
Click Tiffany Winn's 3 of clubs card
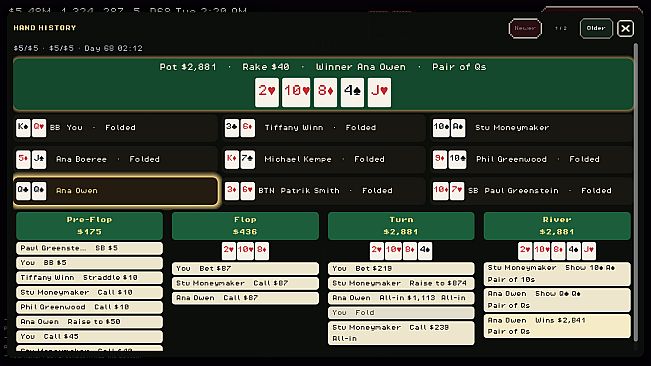232,127
